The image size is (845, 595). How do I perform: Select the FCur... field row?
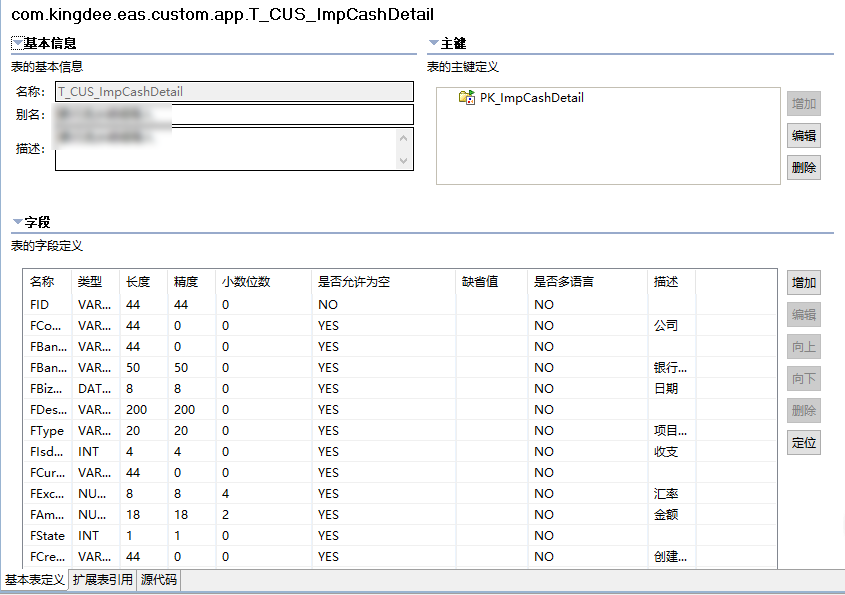(x=400, y=473)
